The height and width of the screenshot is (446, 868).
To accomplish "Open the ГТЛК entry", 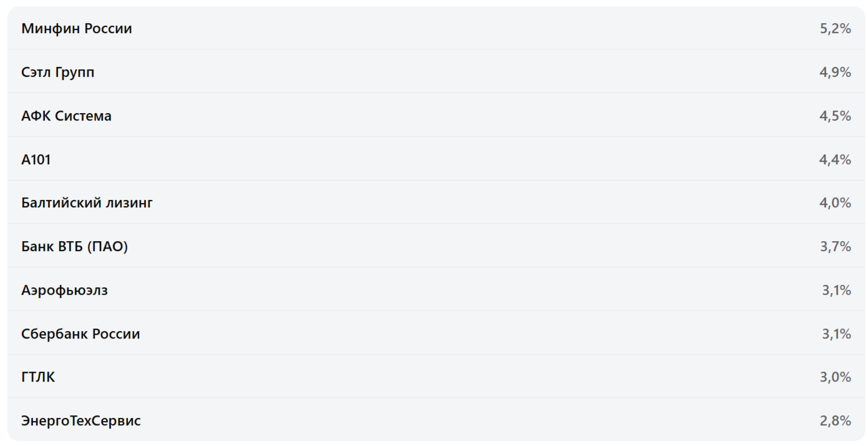I will pos(38,377).
